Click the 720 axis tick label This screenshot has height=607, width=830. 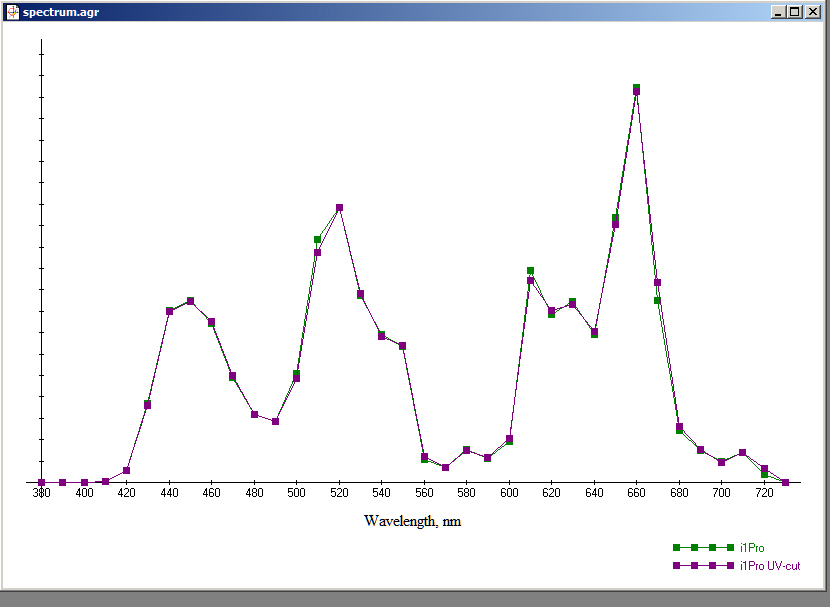click(x=764, y=493)
